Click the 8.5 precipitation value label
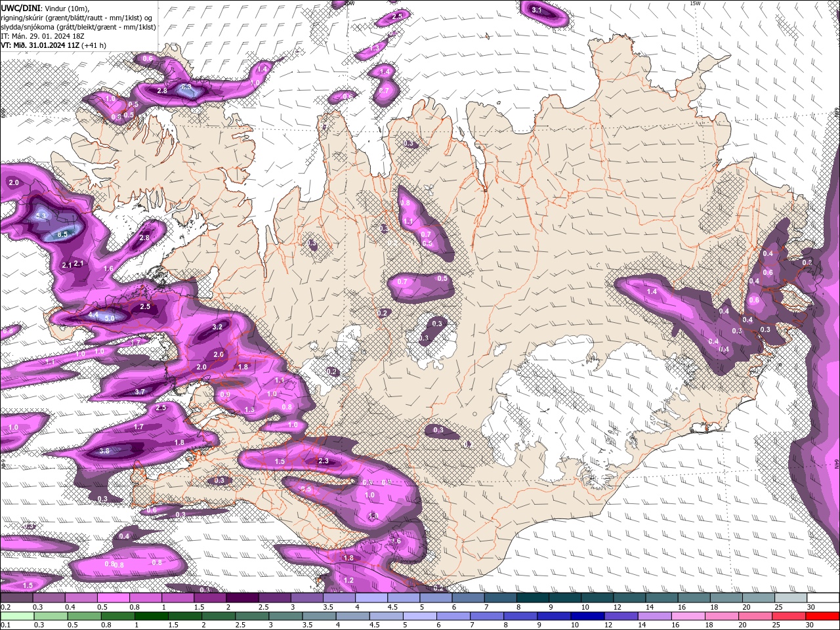The height and width of the screenshot is (630, 840). tap(63, 234)
